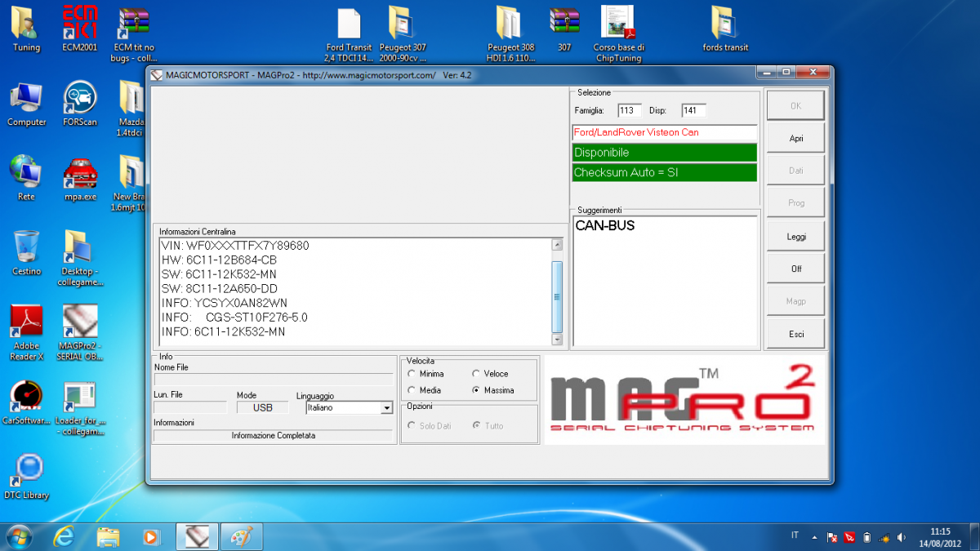
Task: Click the volume speaker tray icon
Action: tap(902, 537)
